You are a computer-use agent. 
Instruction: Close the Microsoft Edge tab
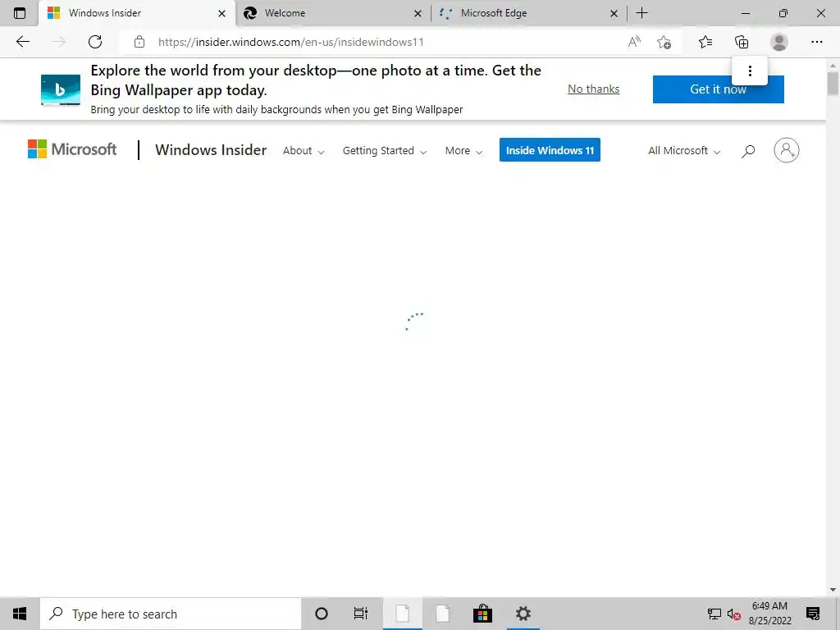614,13
